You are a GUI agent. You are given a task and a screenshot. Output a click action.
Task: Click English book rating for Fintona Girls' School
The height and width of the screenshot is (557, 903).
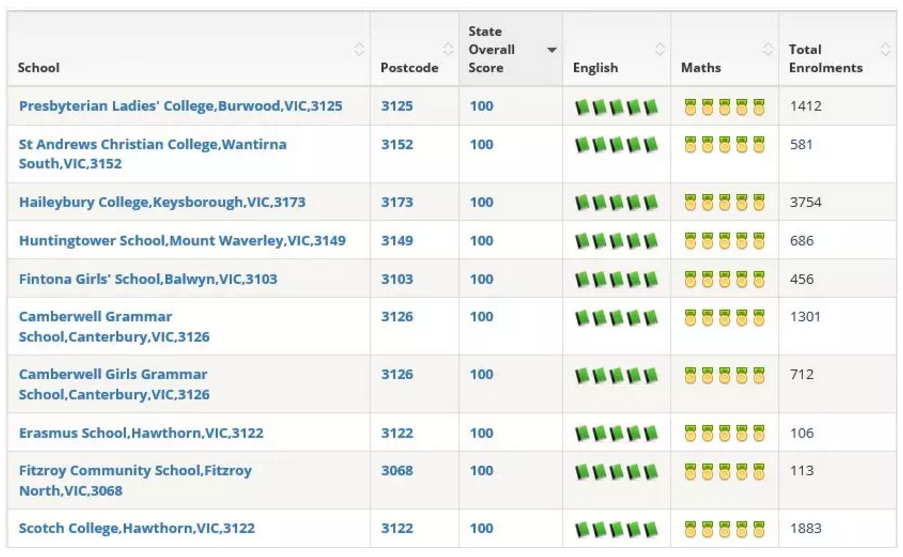616,280
